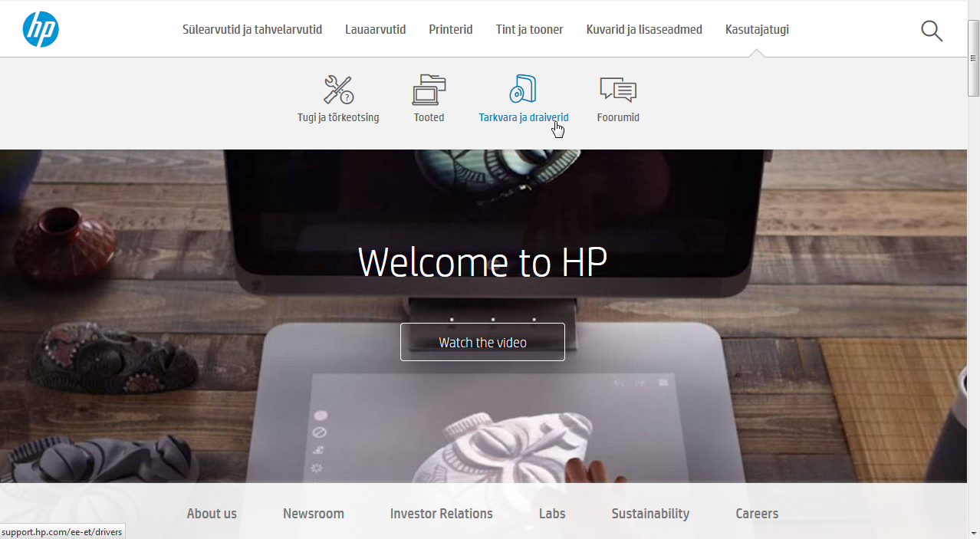Open the About us link
This screenshot has height=539, width=980.
pyautogui.click(x=212, y=514)
